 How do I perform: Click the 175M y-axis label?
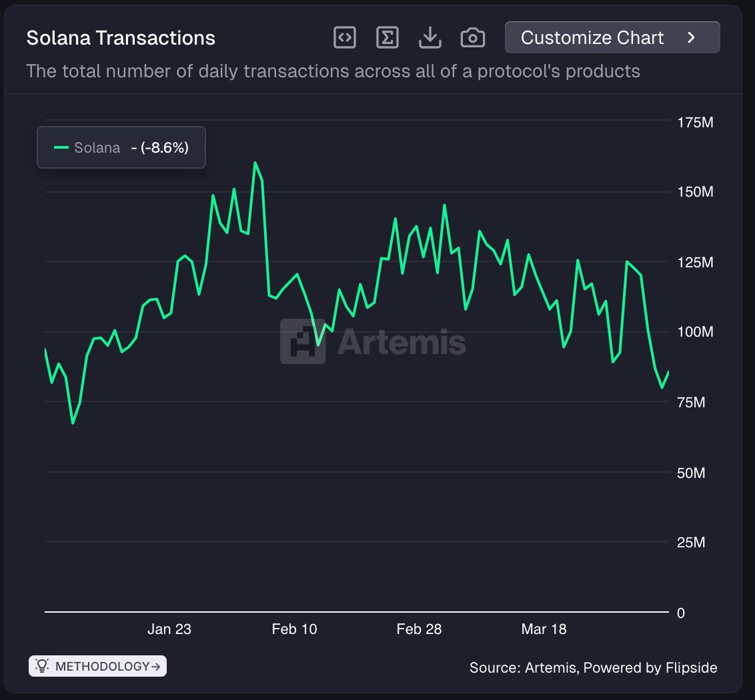(x=694, y=123)
